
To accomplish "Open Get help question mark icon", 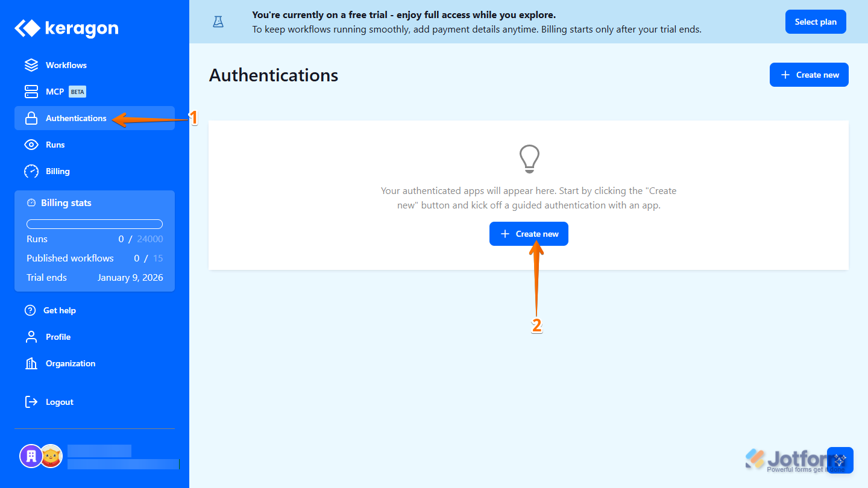I will [31, 310].
